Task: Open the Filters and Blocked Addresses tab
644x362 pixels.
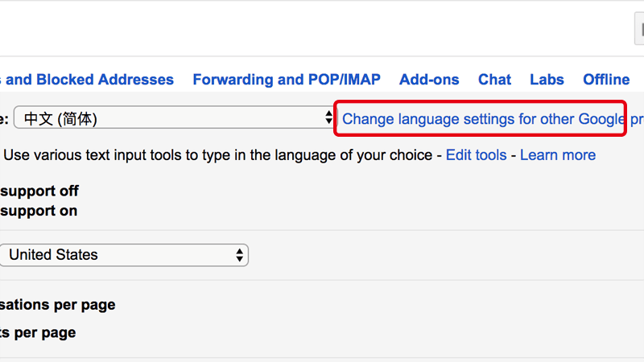Action: coord(87,80)
